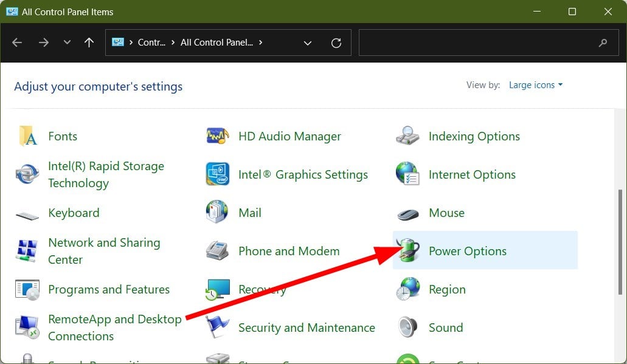Open the recent locations dropdown chevron
The image size is (627, 364).
click(x=67, y=43)
